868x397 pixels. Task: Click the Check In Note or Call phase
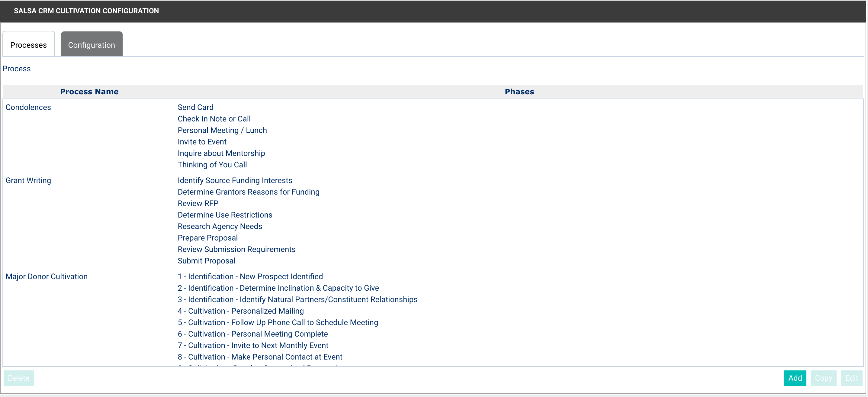coord(214,119)
